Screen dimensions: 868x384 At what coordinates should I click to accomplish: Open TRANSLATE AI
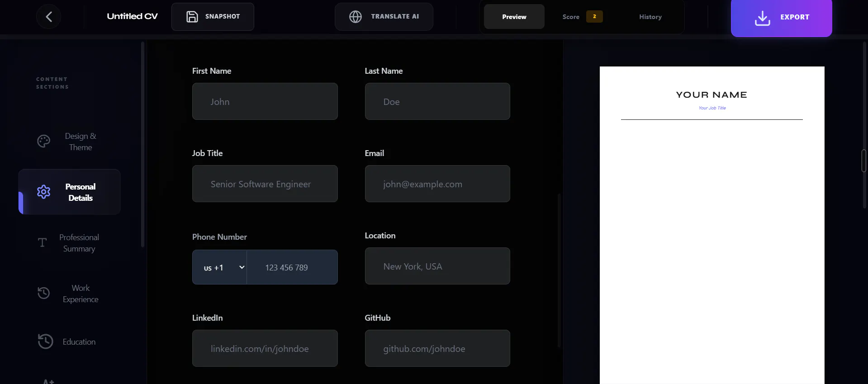pos(384,17)
